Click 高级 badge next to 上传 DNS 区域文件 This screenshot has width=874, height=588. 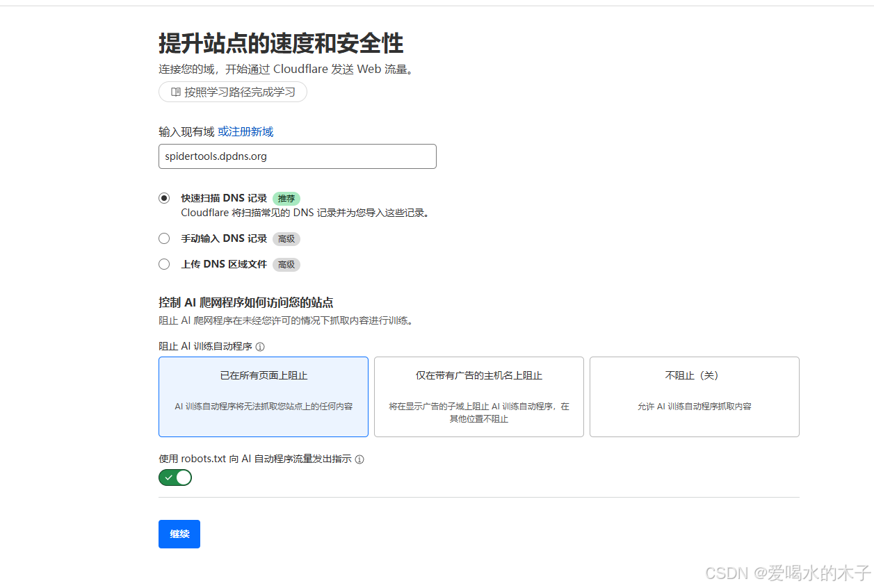click(x=286, y=265)
